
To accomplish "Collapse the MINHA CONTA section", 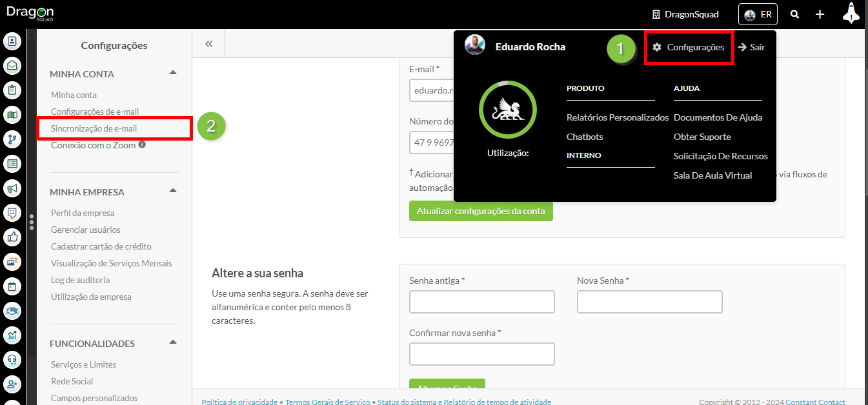I will pyautogui.click(x=172, y=74).
